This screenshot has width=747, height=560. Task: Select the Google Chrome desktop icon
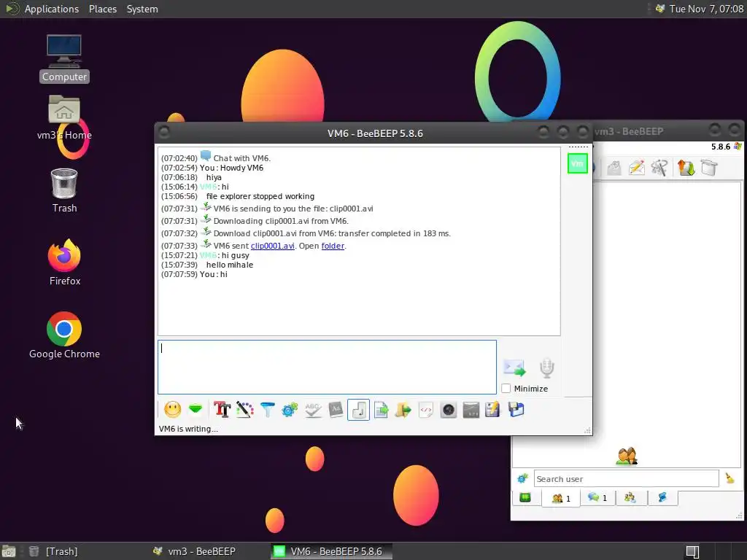point(64,335)
